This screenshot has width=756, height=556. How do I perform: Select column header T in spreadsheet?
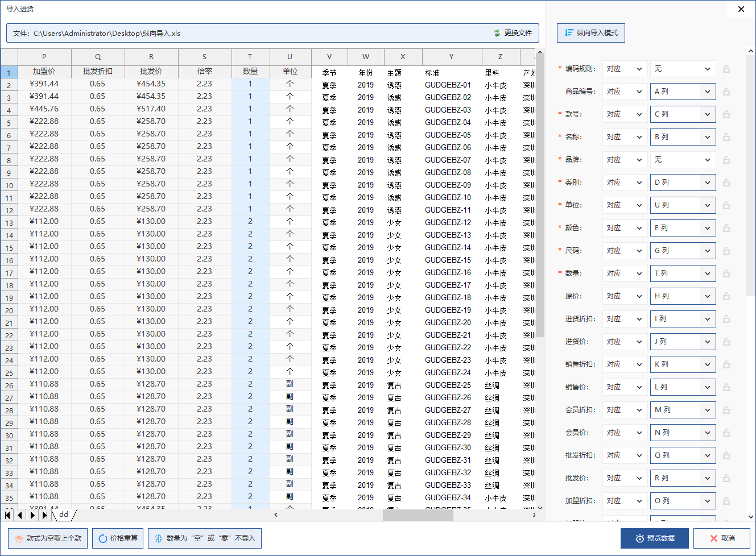[250, 57]
